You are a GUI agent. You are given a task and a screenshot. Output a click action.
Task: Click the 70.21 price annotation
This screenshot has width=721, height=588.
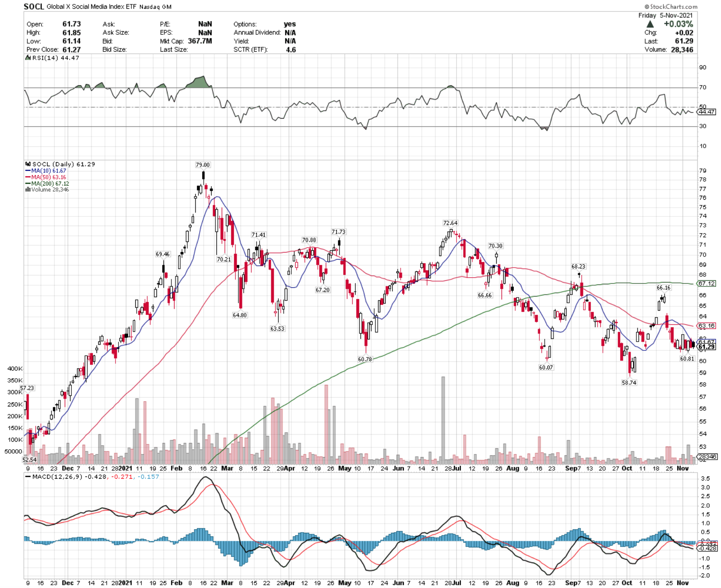tap(224, 260)
